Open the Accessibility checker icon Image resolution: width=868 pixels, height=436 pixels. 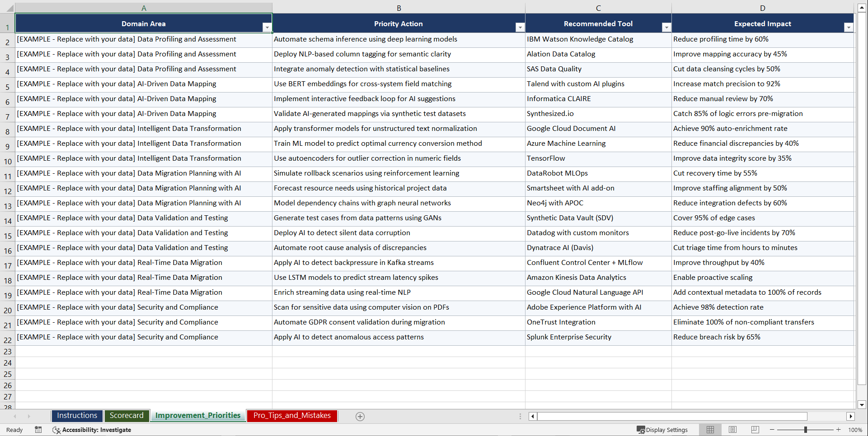(x=56, y=430)
